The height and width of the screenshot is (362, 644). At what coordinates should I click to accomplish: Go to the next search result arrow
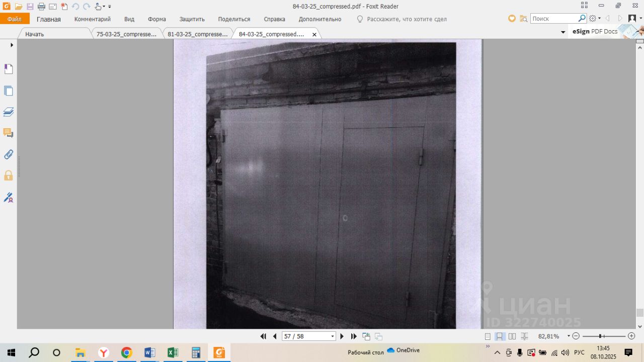(x=620, y=19)
